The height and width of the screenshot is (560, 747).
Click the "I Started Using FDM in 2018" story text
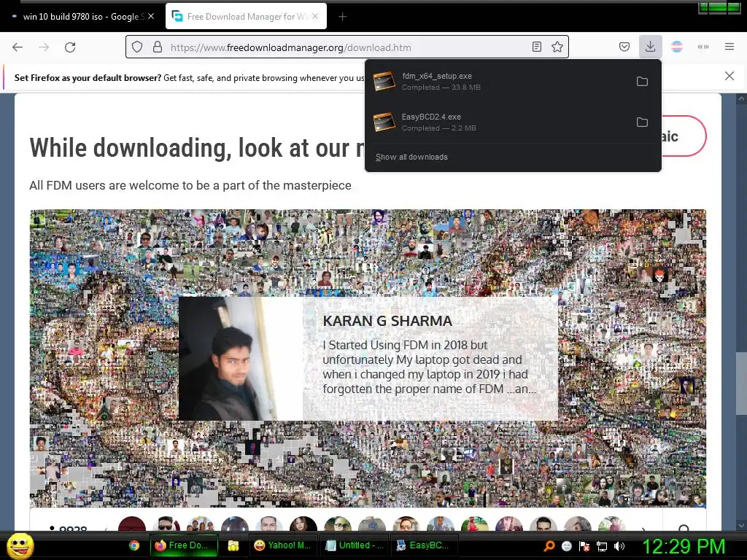(x=429, y=367)
